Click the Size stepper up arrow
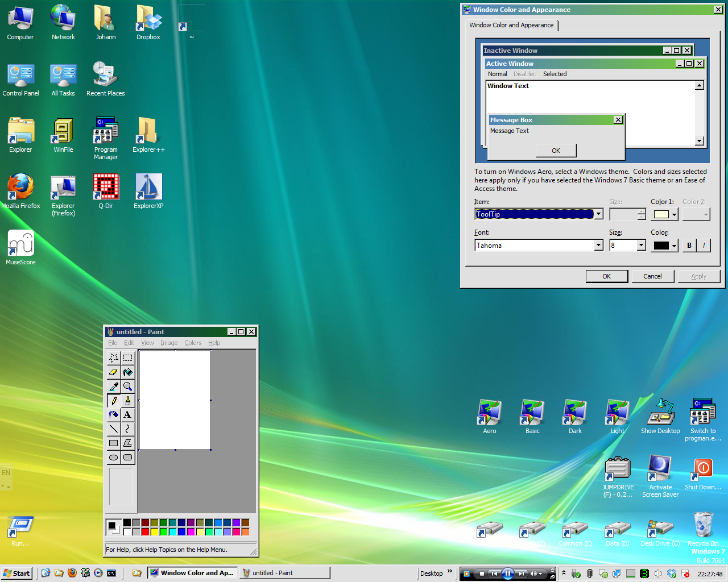Viewport: 728px width, 582px height. click(x=642, y=211)
